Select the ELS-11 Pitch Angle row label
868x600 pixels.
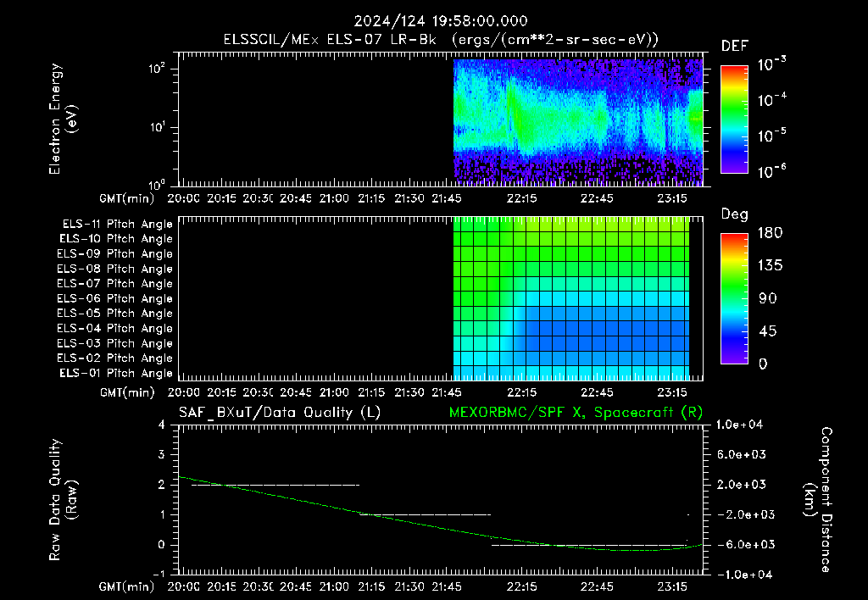117,225
